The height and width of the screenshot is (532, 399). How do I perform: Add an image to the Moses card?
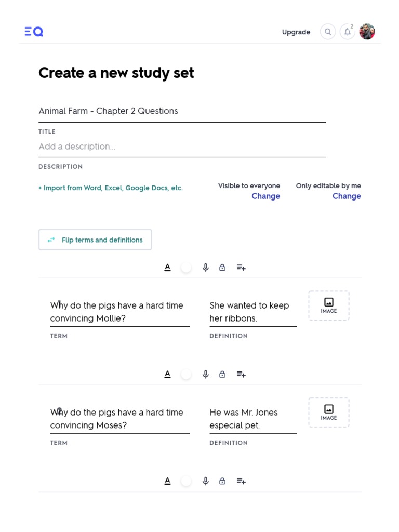329,413
